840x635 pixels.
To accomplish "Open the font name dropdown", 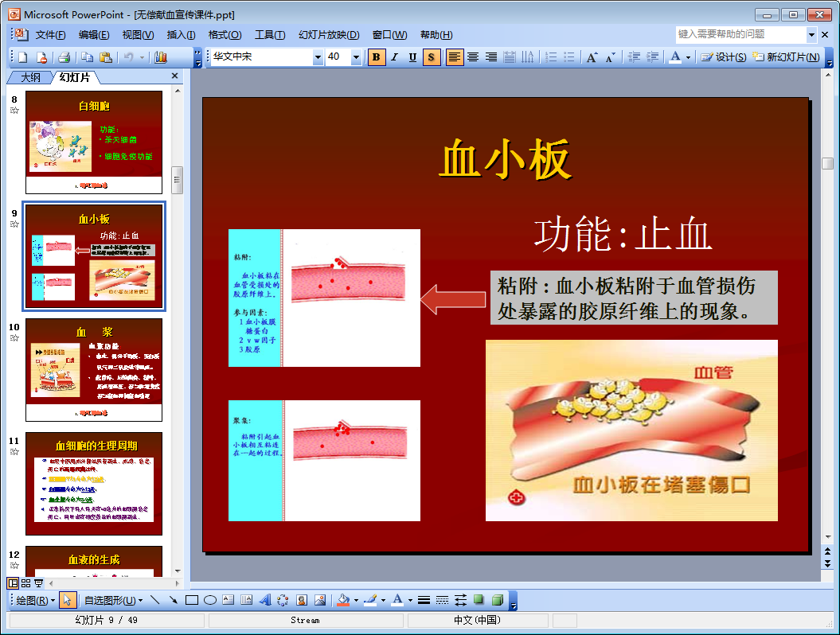I will click(x=318, y=56).
